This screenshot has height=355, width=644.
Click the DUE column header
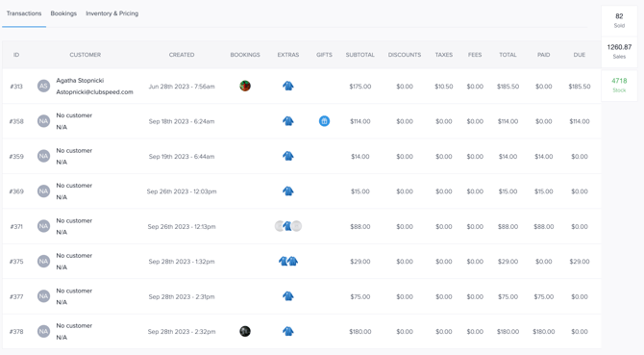tap(580, 55)
